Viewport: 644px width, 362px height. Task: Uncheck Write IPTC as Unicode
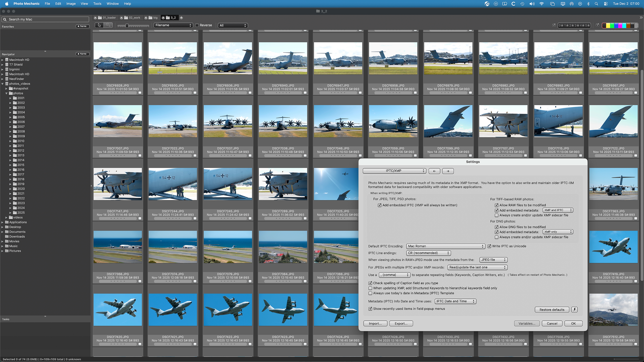coord(489,246)
